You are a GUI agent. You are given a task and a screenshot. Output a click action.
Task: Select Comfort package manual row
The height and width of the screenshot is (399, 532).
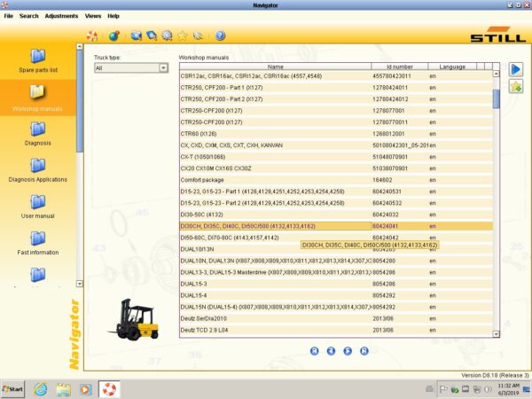pyautogui.click(x=336, y=180)
